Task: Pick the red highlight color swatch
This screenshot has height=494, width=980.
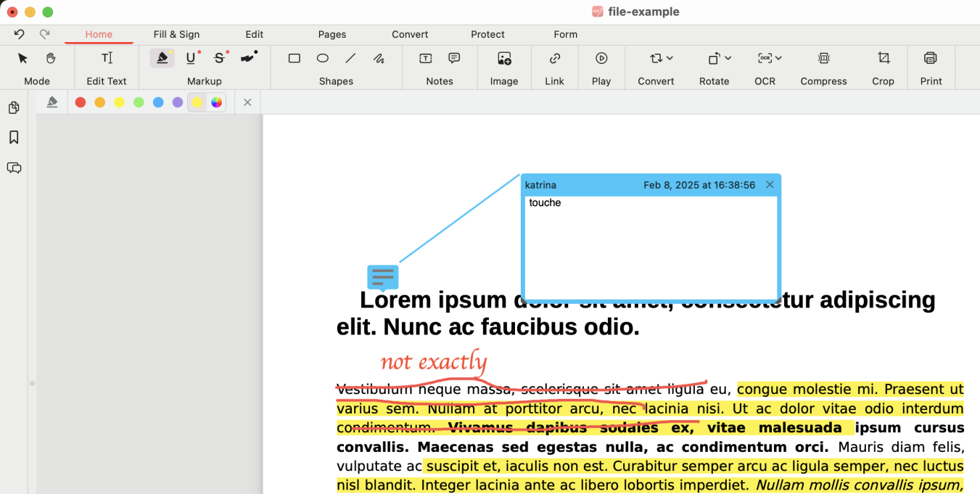Action: pyautogui.click(x=81, y=102)
